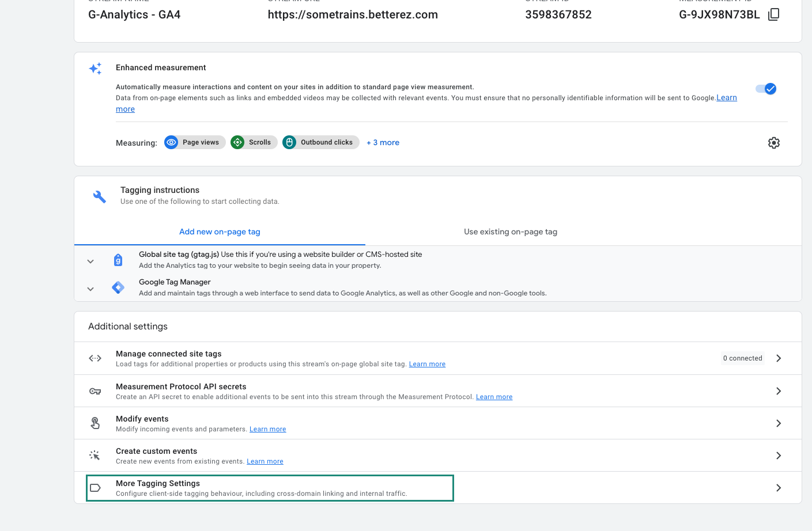This screenshot has width=812, height=531.
Task: Open Measurement Protocol API secrets chevron
Action: (x=779, y=391)
